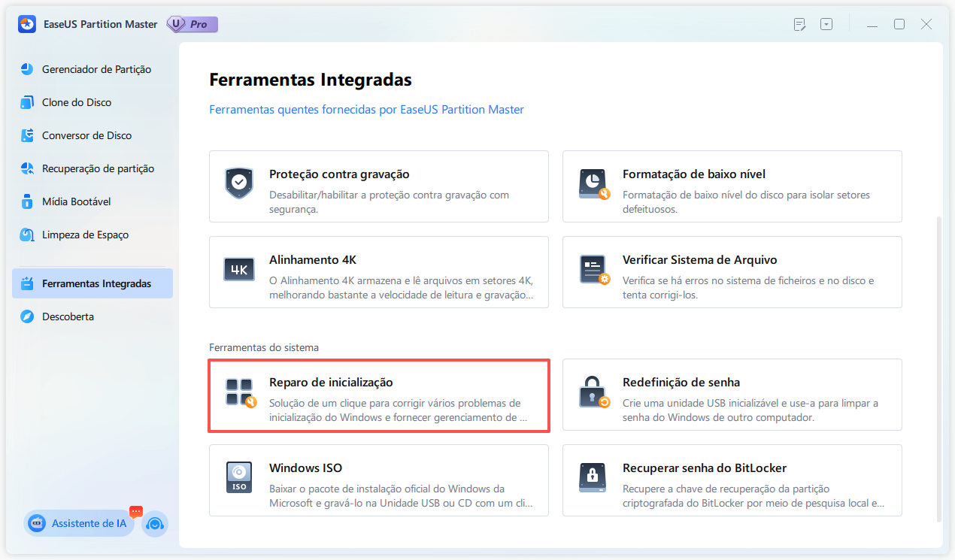Click the Conversor de Disco sidebar icon
The height and width of the screenshot is (560, 955).
click(27, 135)
